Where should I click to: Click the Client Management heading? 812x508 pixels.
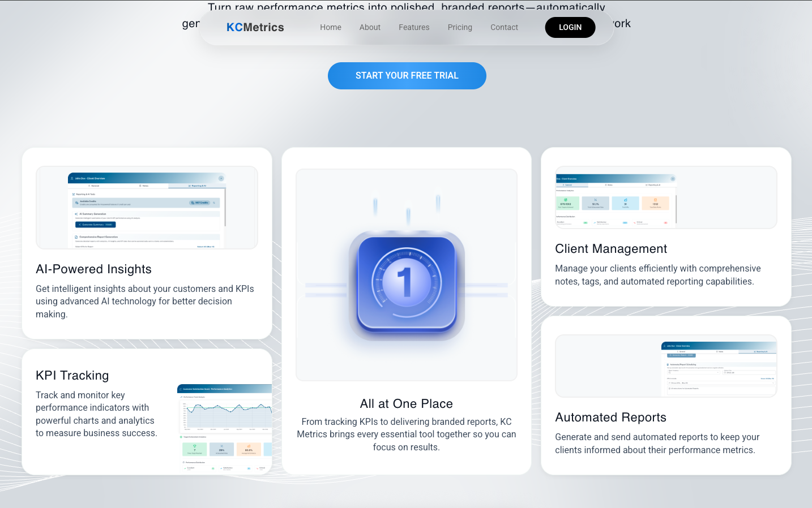tap(611, 249)
